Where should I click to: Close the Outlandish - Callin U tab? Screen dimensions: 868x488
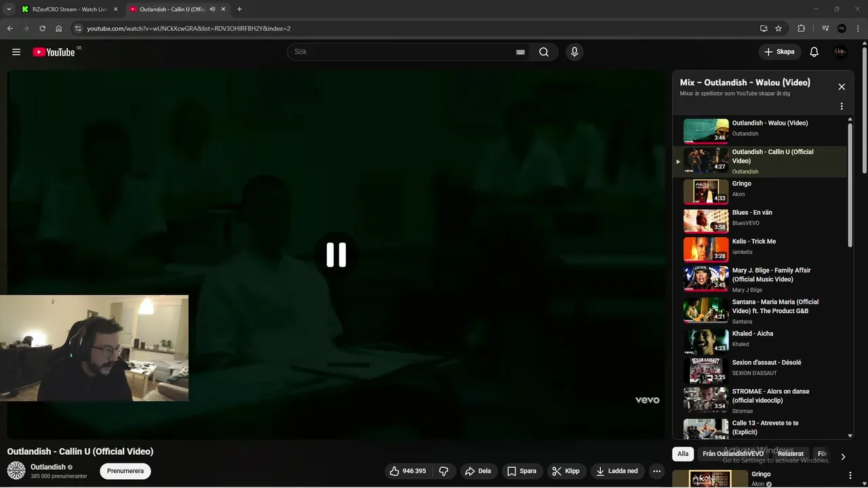(223, 9)
